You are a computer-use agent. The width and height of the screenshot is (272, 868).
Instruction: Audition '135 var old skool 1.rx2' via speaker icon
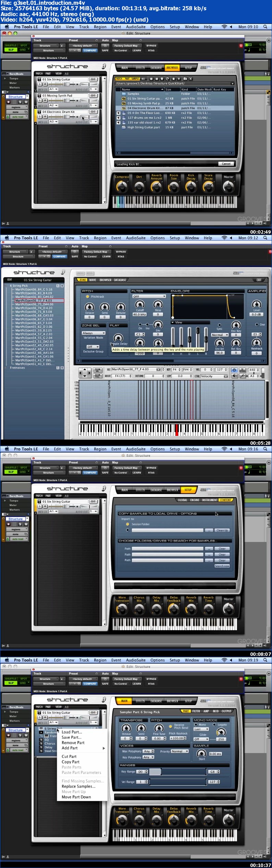(x=119, y=122)
